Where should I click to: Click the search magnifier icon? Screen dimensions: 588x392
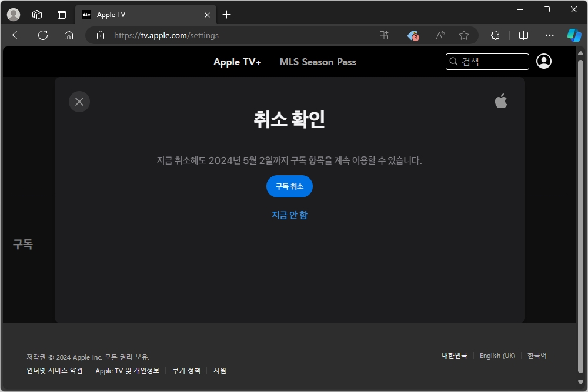point(453,62)
